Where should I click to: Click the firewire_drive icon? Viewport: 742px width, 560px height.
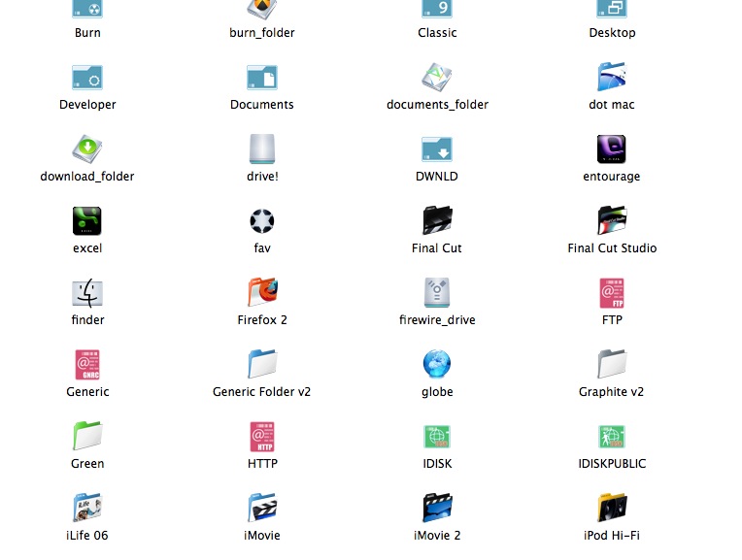click(437, 293)
